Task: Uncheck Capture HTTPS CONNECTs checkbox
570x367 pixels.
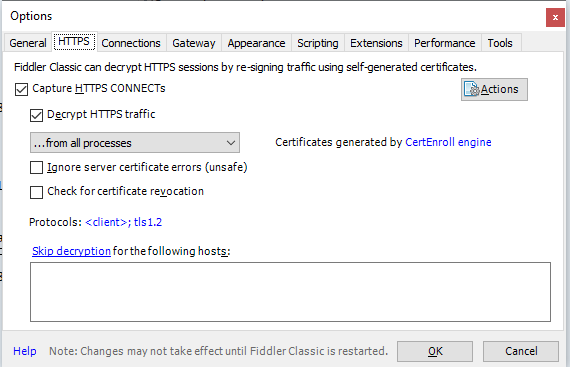Action: pos(21,89)
